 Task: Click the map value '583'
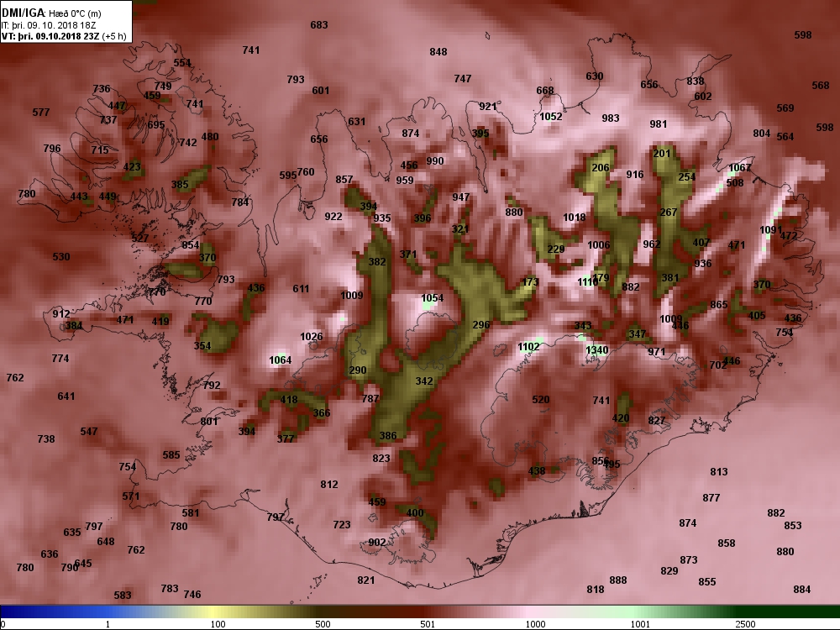tap(122, 596)
